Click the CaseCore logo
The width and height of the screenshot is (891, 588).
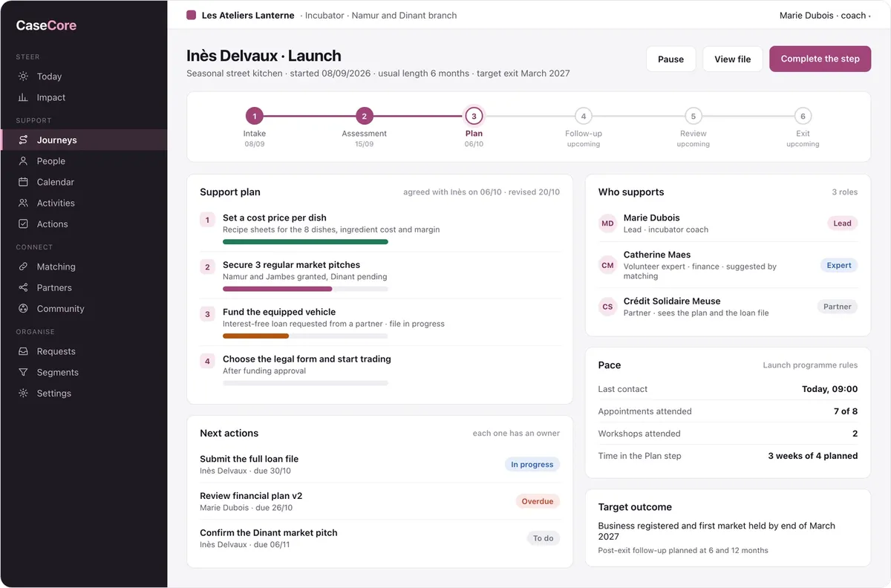tap(46, 25)
